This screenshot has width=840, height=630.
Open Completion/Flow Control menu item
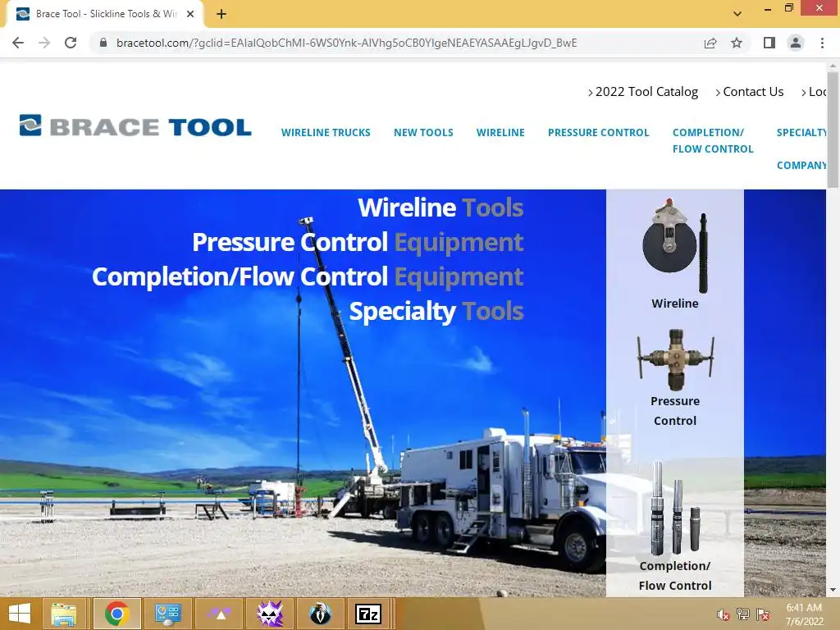tap(713, 140)
